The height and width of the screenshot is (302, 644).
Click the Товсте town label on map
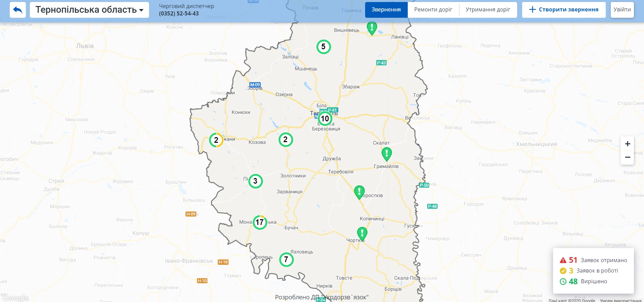click(x=344, y=278)
